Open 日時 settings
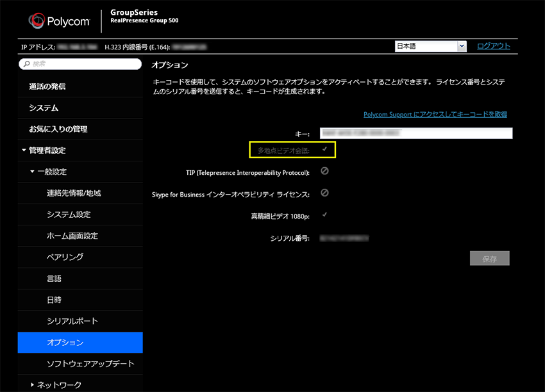The image size is (545, 392). click(x=80, y=300)
